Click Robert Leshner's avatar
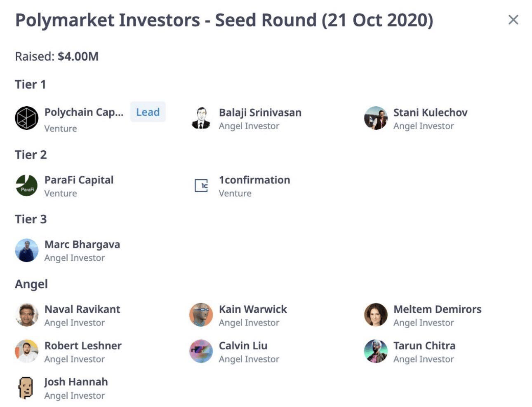The height and width of the screenshot is (407, 532). [x=27, y=351]
